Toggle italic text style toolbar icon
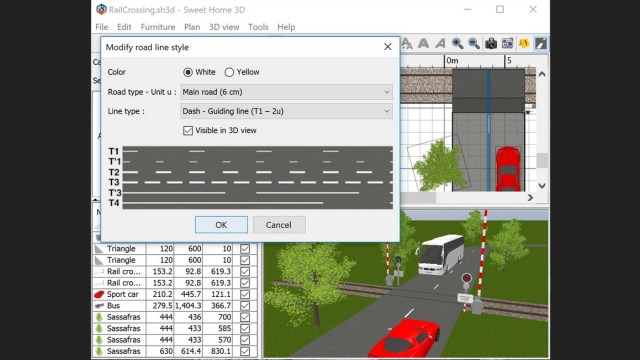This screenshot has width=640, height=360. (x=440, y=43)
